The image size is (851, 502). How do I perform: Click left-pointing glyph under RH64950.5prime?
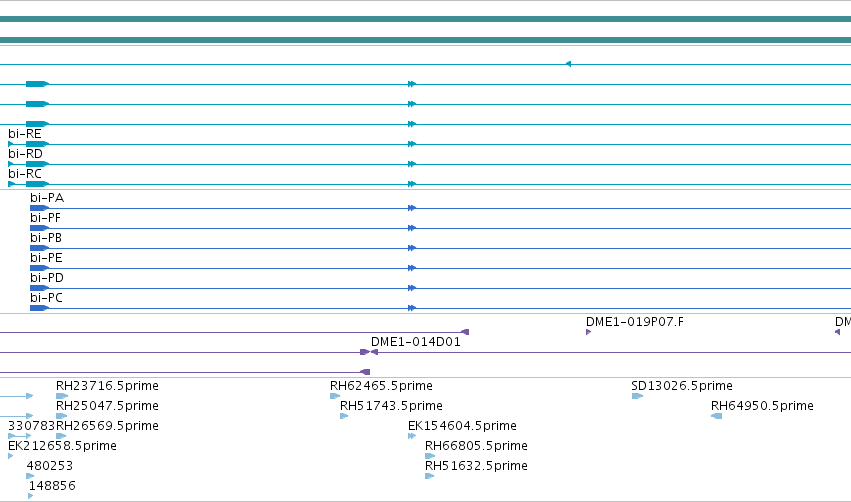coord(716,416)
